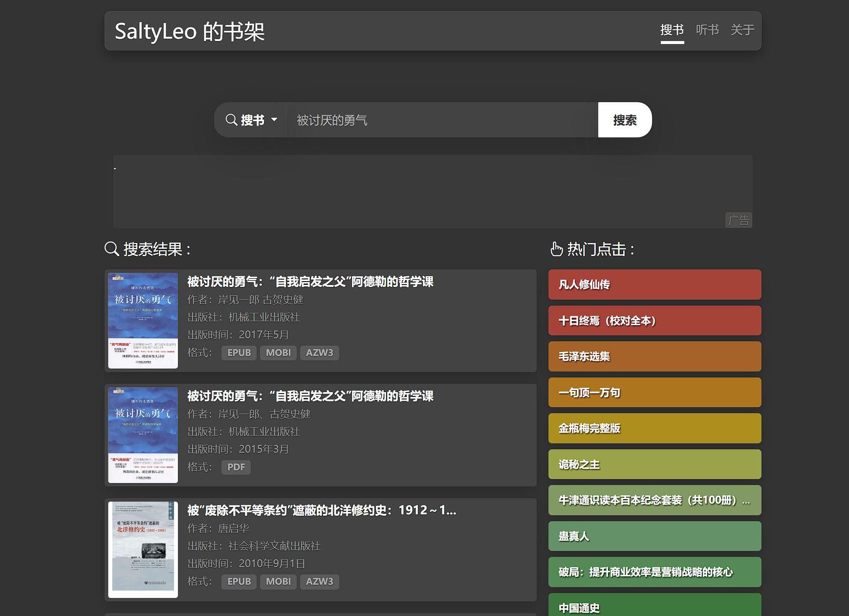The height and width of the screenshot is (616, 849).
Task: Click the pointing hand icon beside 热门点击
Action: coord(556,249)
